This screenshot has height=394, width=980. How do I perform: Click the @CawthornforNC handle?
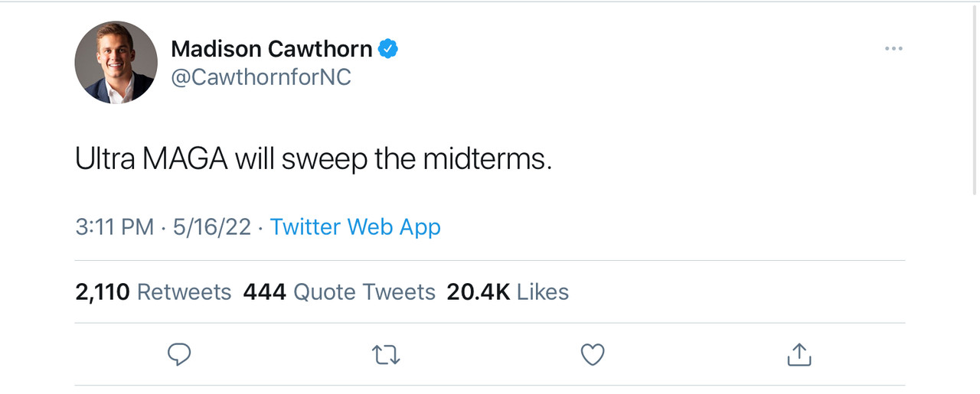point(261,77)
